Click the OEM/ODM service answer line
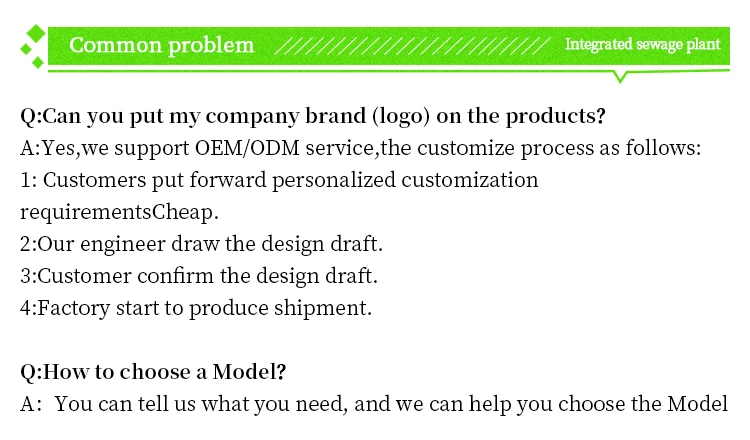Image resolution: width=750 pixels, height=440 pixels. [x=361, y=148]
